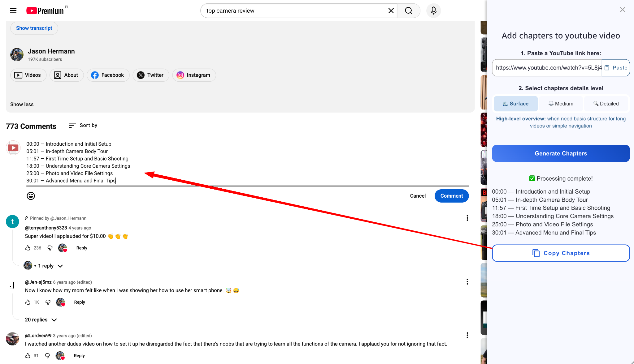Dislike the Jen-sj5mz comment
The width and height of the screenshot is (634, 364).
[x=48, y=302]
